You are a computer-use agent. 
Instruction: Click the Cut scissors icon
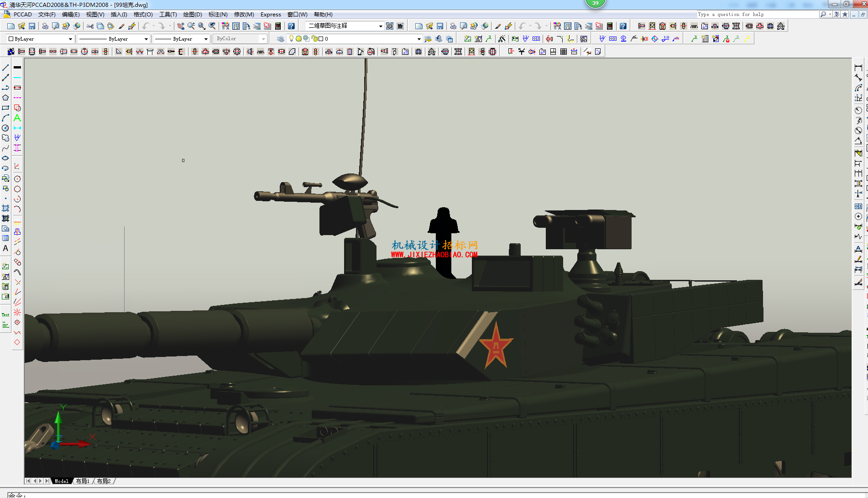[90, 26]
